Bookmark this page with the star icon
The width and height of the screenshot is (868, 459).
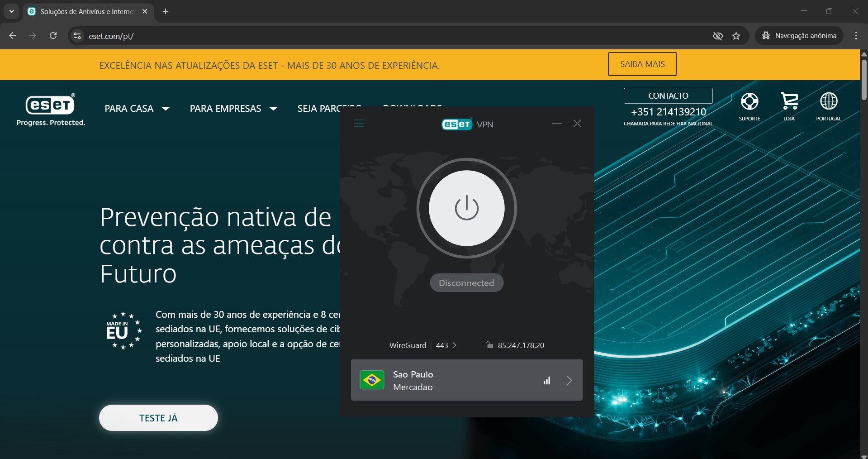click(x=736, y=36)
